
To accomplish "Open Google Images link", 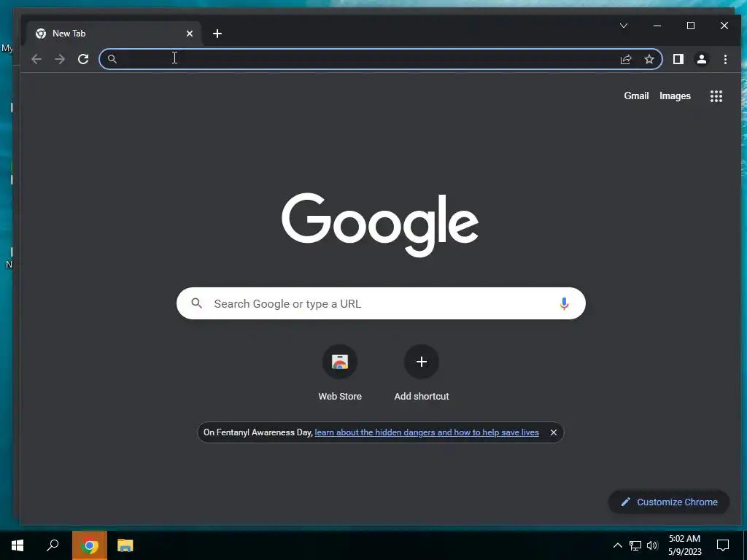I will point(675,96).
